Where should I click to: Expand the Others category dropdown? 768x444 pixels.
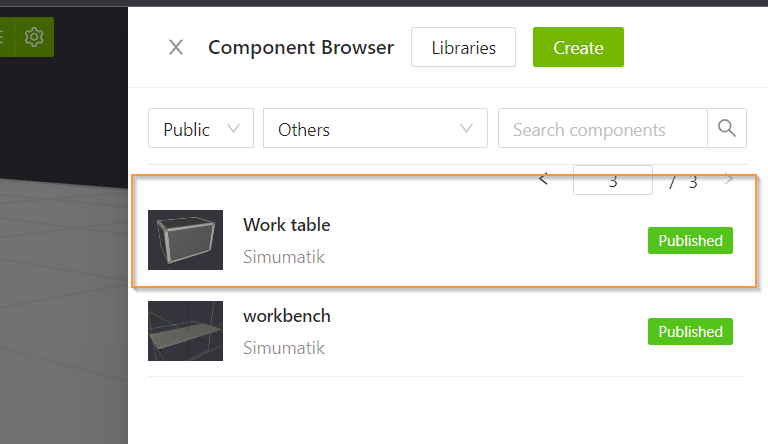point(375,128)
